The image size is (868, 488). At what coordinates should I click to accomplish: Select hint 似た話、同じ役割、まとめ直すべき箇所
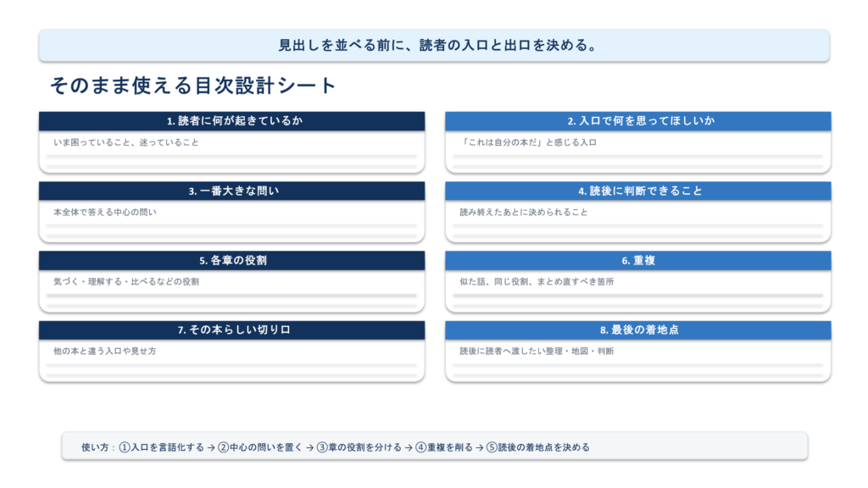(537, 281)
